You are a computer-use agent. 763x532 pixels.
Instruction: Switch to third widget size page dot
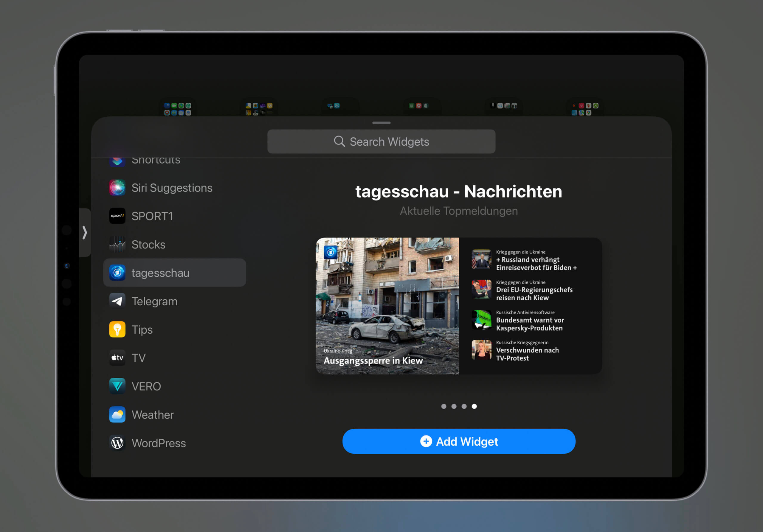(464, 406)
